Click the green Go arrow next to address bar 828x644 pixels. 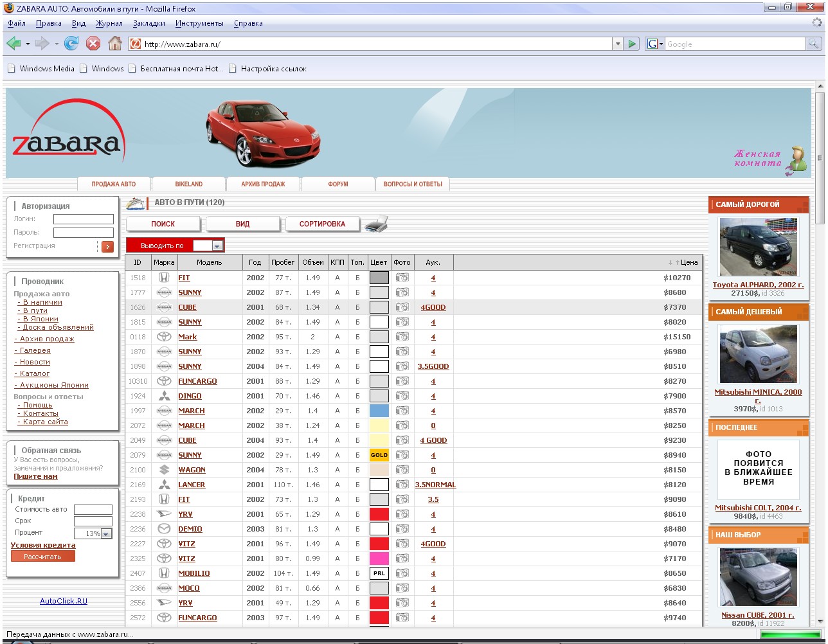click(633, 44)
